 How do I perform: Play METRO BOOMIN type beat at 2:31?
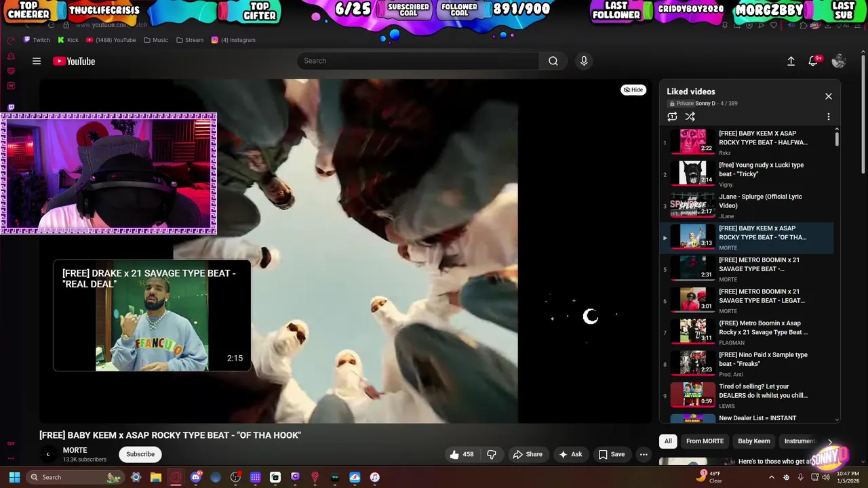tap(746, 269)
